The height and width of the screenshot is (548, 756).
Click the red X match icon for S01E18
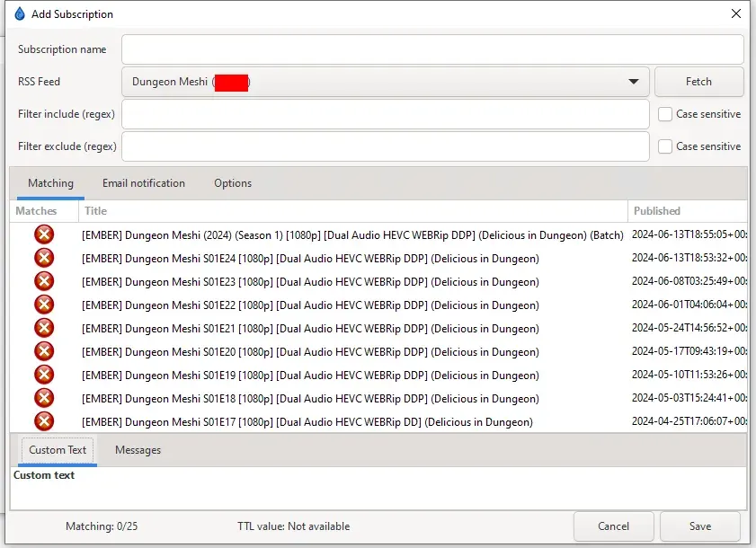tap(44, 398)
